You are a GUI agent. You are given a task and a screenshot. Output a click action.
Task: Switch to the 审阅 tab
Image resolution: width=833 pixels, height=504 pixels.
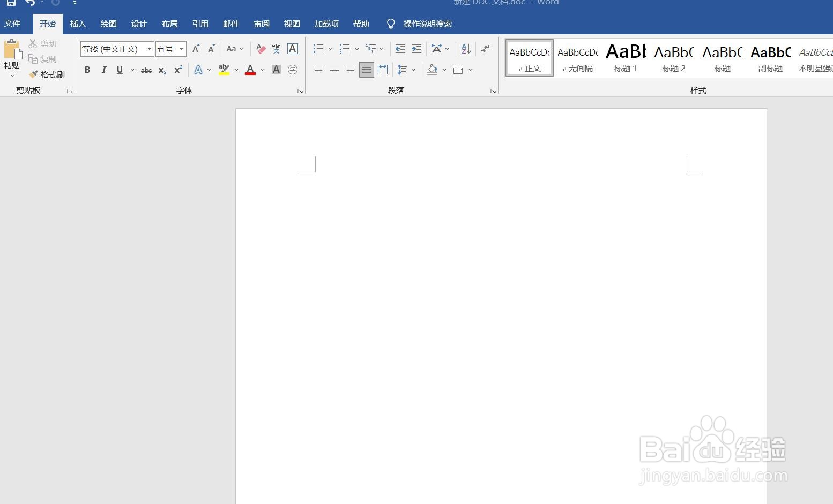(x=262, y=24)
